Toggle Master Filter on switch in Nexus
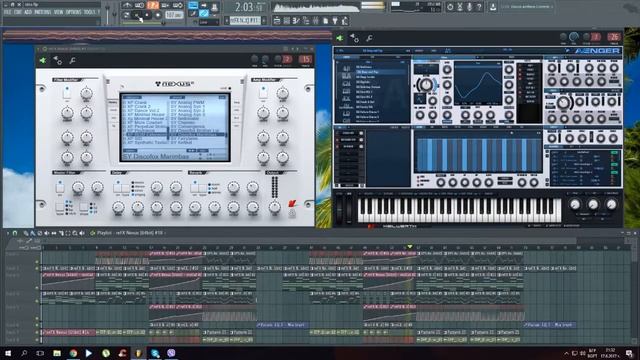The width and height of the screenshot is (640, 360). pyautogui.click(x=60, y=187)
